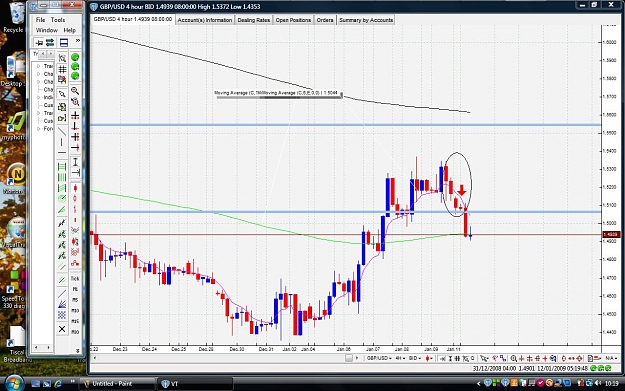Click the chart horizontal scrollbar right arrow
The image size is (625, 391).
coord(357,358)
